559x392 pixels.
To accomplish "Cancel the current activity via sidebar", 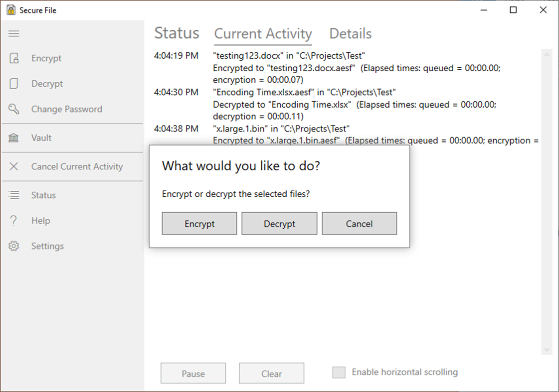I will (77, 167).
